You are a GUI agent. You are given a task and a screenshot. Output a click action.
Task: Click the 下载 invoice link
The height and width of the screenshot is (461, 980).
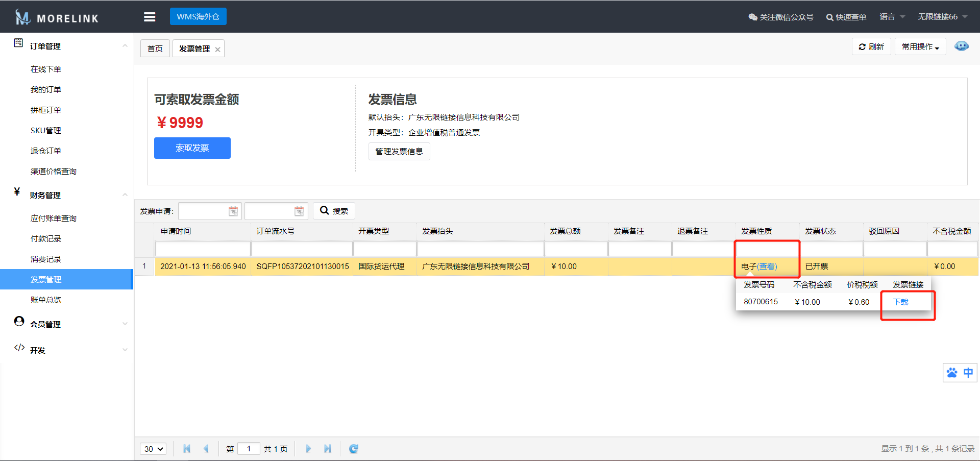901,302
